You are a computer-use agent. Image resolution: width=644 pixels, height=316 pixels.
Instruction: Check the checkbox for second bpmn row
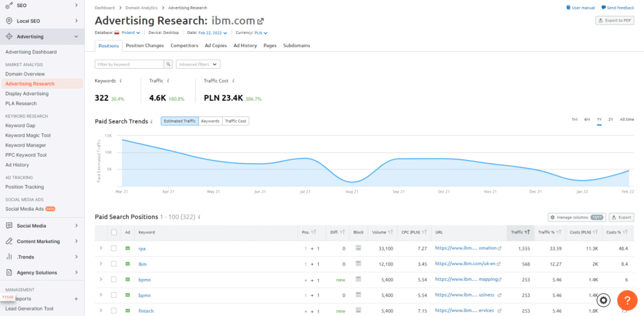(x=114, y=295)
